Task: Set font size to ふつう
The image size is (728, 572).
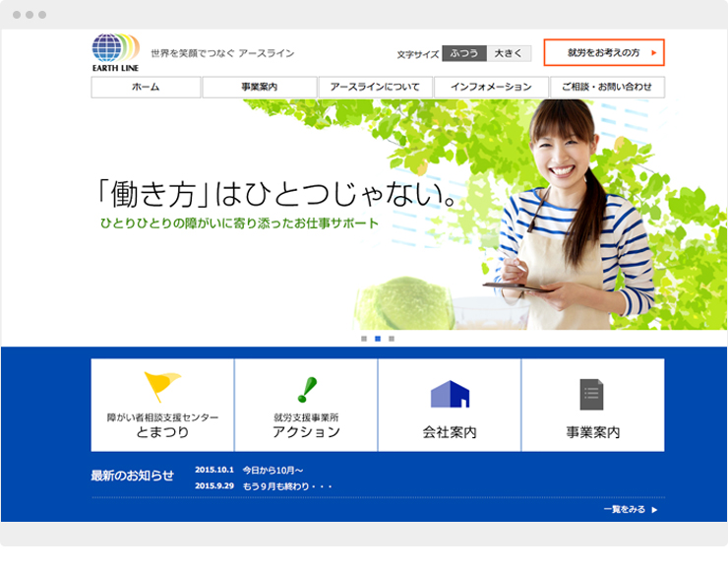Action: (x=463, y=53)
